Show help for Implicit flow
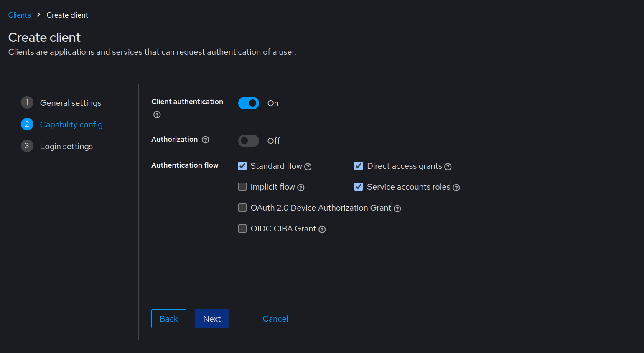 pos(301,188)
